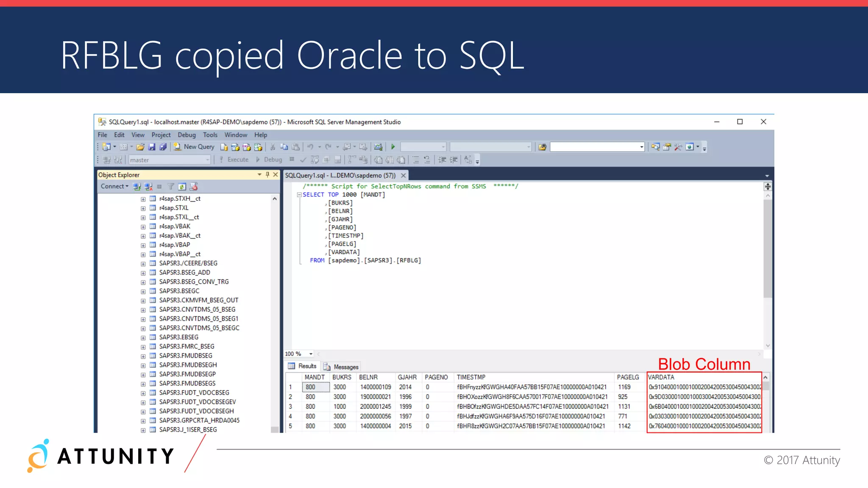The width and height of the screenshot is (868, 488).
Task: Click the Analysis Services MDX Query icon
Action: tap(235, 147)
